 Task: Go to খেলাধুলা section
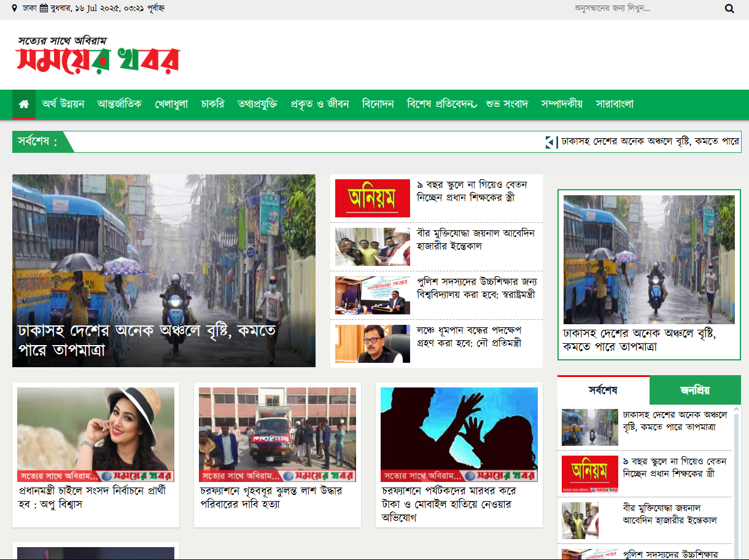[x=171, y=104]
